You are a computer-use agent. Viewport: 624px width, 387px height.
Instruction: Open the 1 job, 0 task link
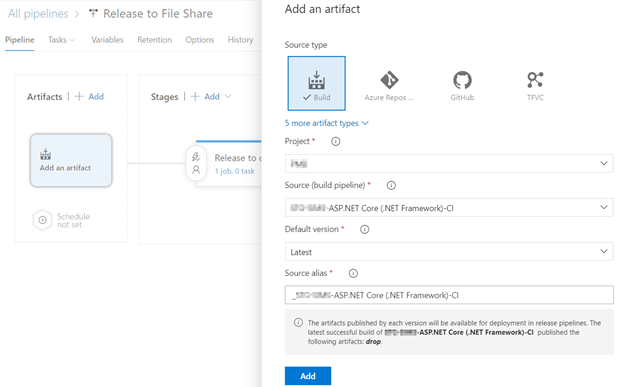[x=234, y=171]
